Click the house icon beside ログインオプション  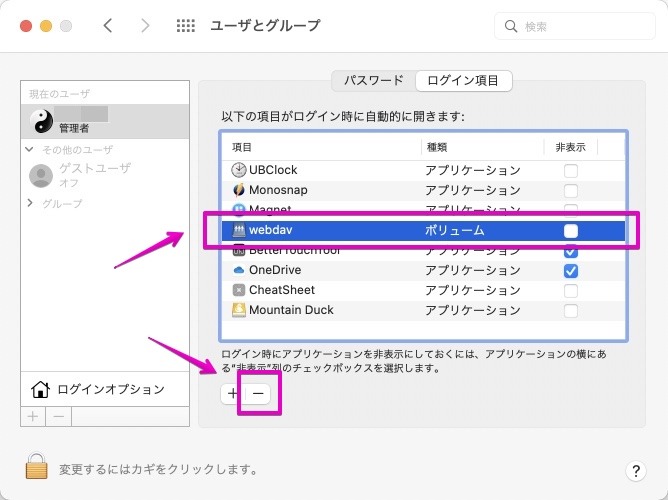40,389
